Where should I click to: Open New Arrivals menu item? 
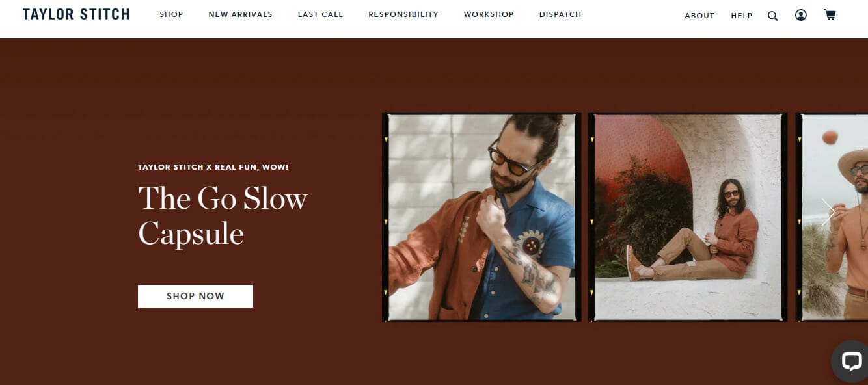[241, 14]
